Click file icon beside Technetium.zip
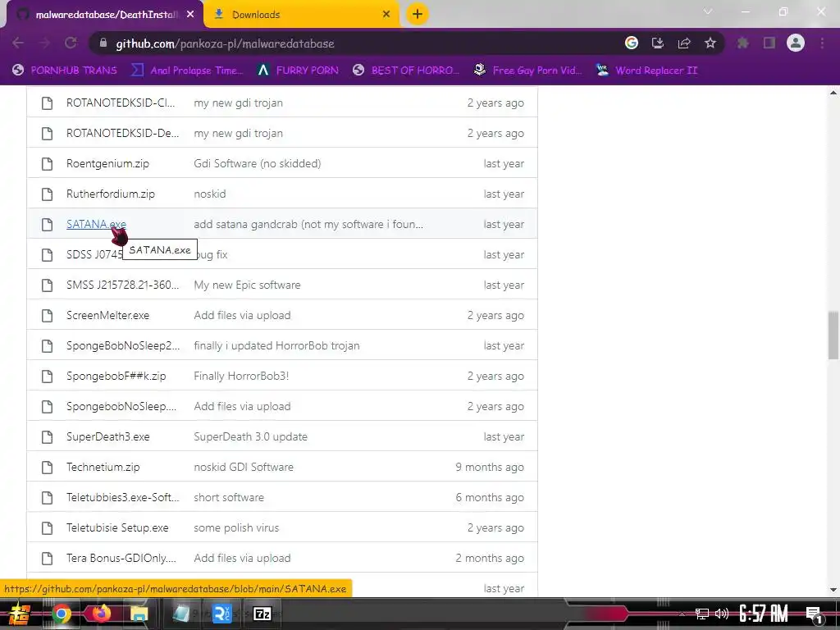This screenshot has width=840, height=630. coord(47,467)
